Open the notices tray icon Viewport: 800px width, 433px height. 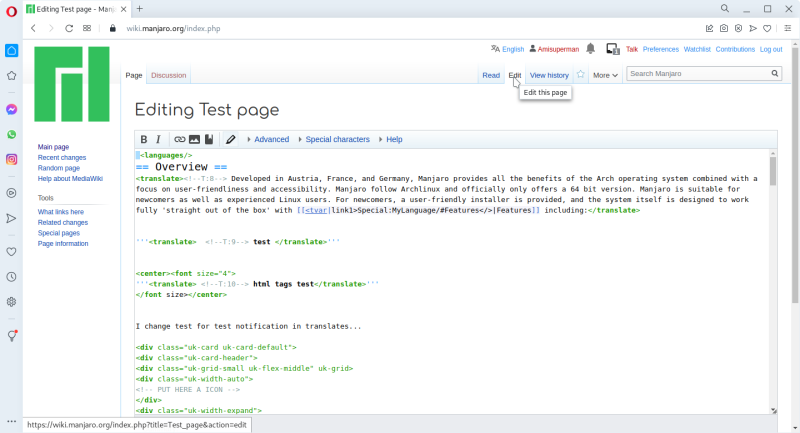(613, 49)
